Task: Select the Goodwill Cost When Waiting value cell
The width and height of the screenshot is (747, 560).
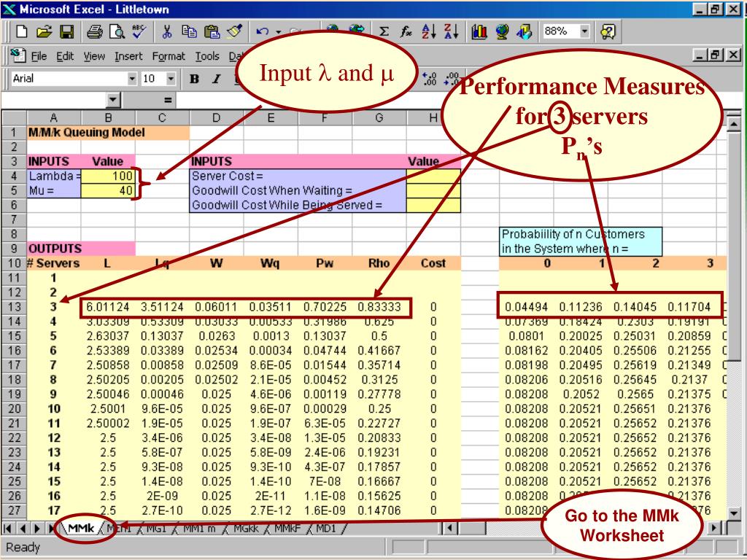Action: pyautogui.click(x=433, y=190)
